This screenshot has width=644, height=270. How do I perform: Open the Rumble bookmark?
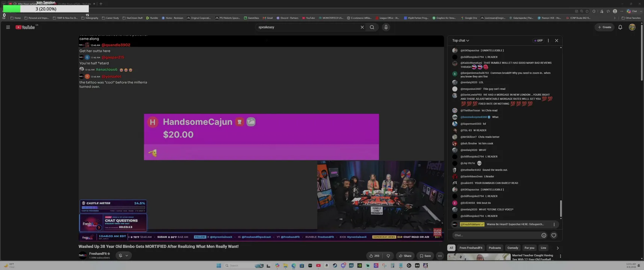tap(152, 18)
